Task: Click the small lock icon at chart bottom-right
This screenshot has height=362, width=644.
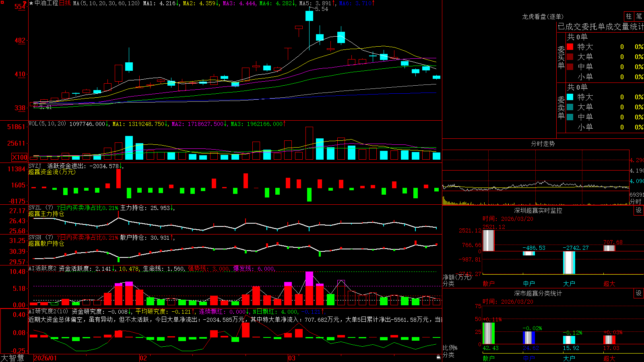Action: [x=439, y=357]
